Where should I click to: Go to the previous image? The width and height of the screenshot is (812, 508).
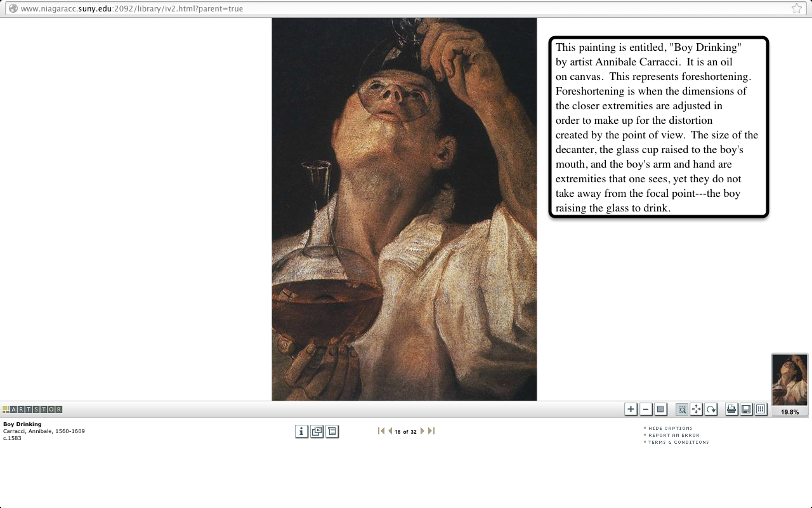[x=390, y=431]
